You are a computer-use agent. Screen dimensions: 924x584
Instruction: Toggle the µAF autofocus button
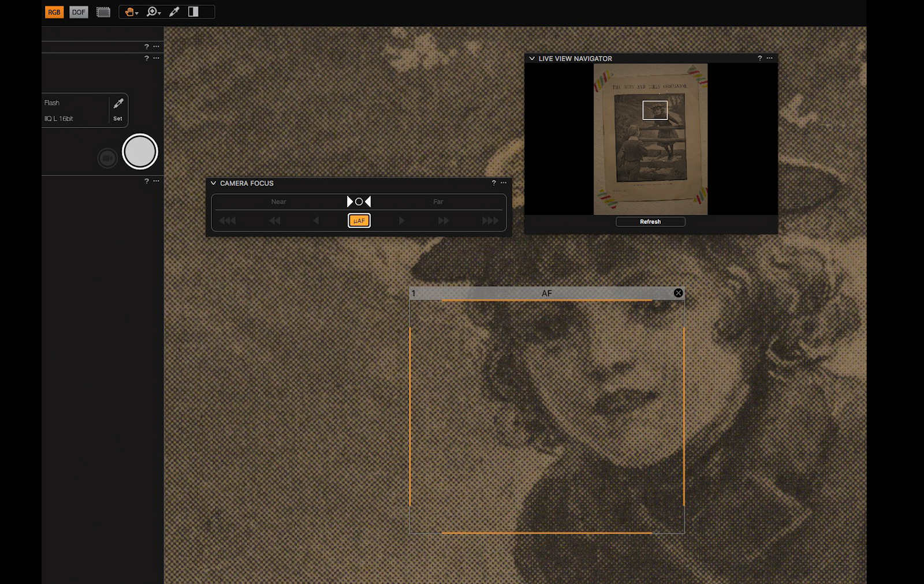(359, 220)
